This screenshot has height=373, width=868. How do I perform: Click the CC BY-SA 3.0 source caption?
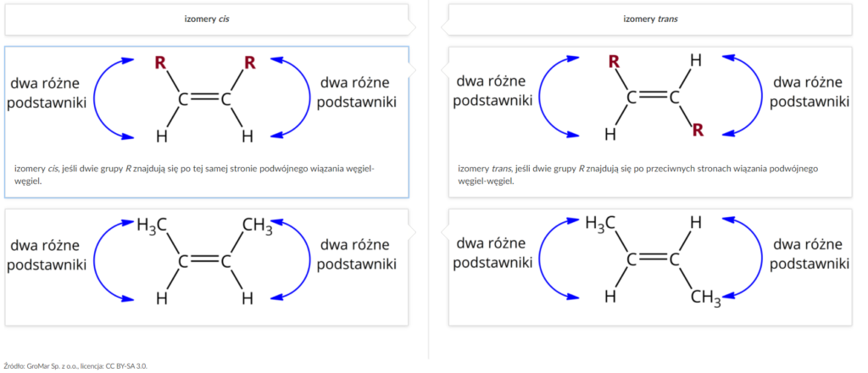[x=75, y=366]
